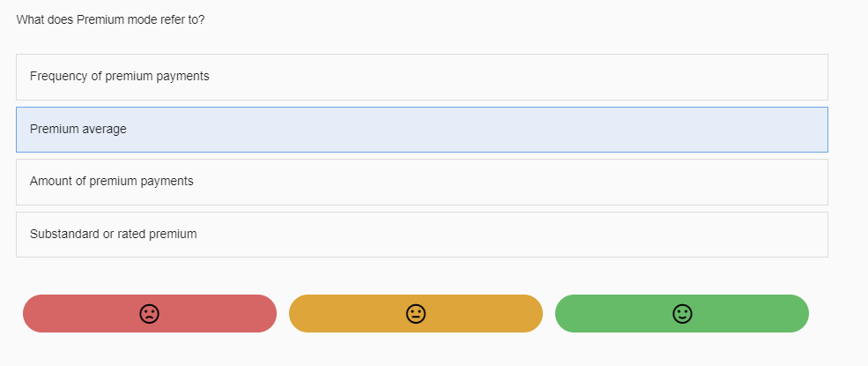Screen dimensions: 868x366
Task: Choose the highlighted 'Premium average' answer
Action: tap(421, 130)
